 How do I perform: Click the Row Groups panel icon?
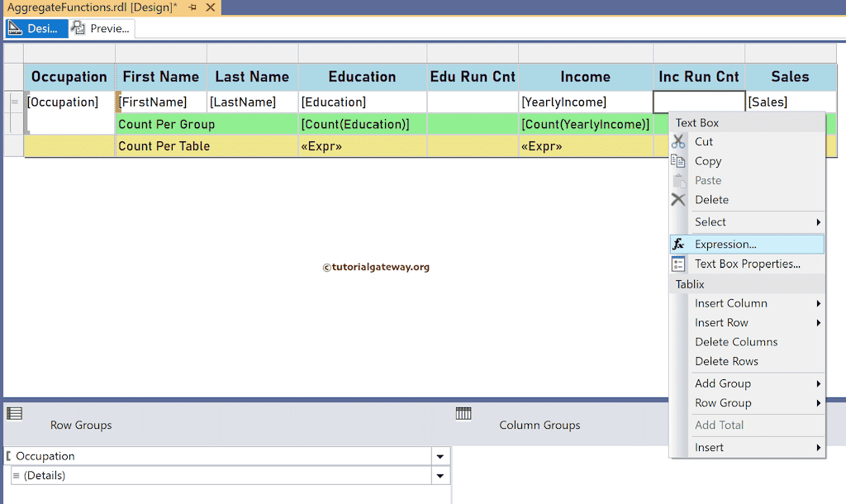pos(15,413)
